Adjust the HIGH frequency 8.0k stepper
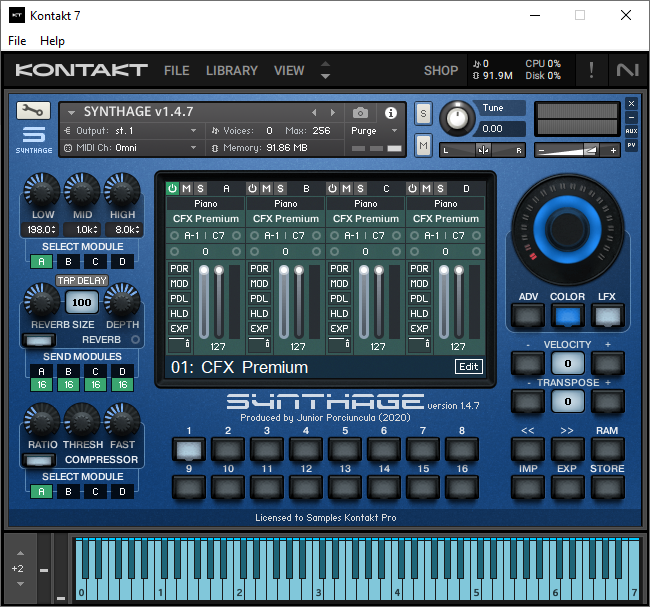Viewport: 650px width, 607px height. click(124, 229)
